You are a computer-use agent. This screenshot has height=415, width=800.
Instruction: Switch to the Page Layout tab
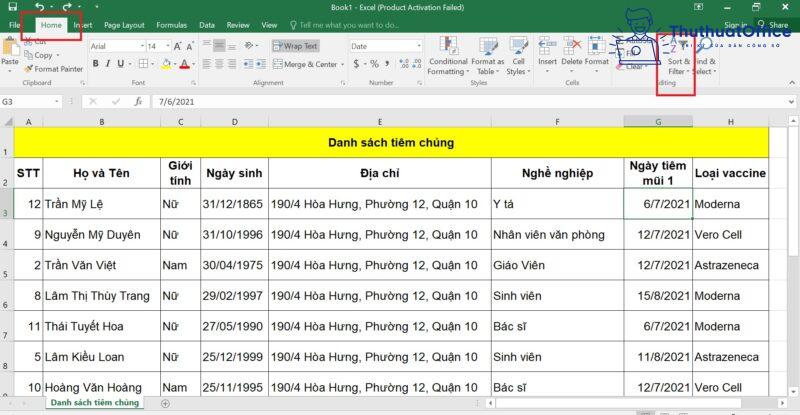tap(124, 25)
